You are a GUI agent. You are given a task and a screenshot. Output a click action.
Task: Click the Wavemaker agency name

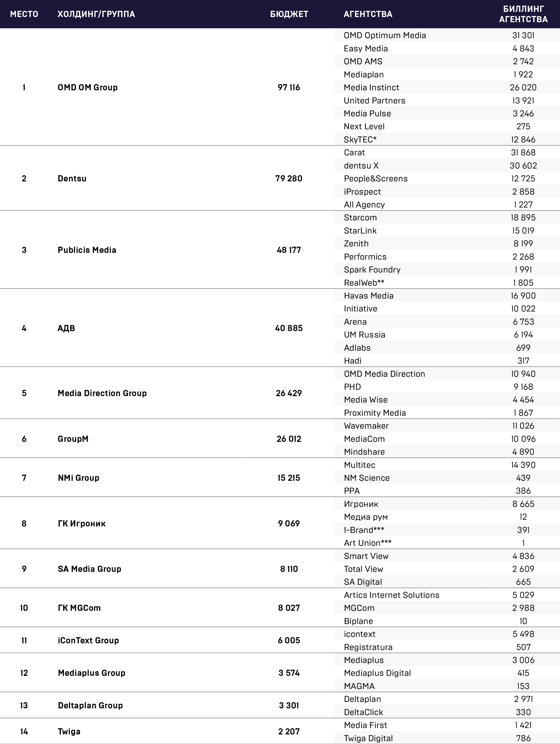click(366, 426)
